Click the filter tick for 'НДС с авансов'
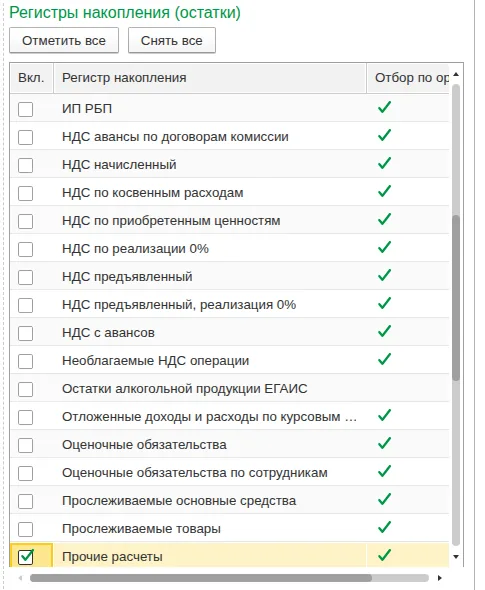This screenshot has width=485, height=590. click(x=385, y=331)
